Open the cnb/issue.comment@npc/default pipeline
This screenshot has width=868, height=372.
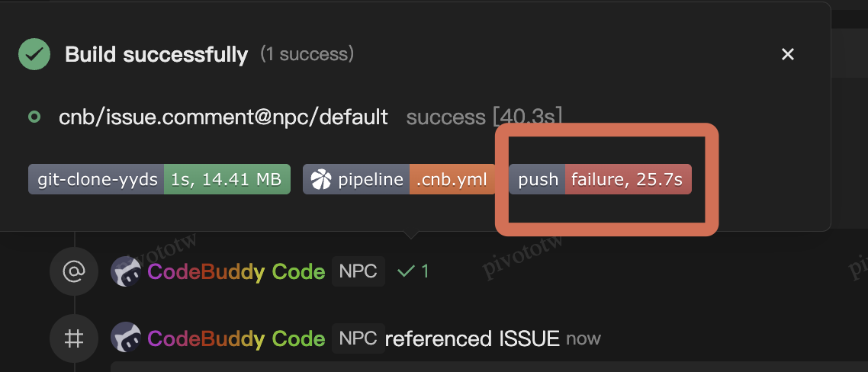[x=223, y=117]
